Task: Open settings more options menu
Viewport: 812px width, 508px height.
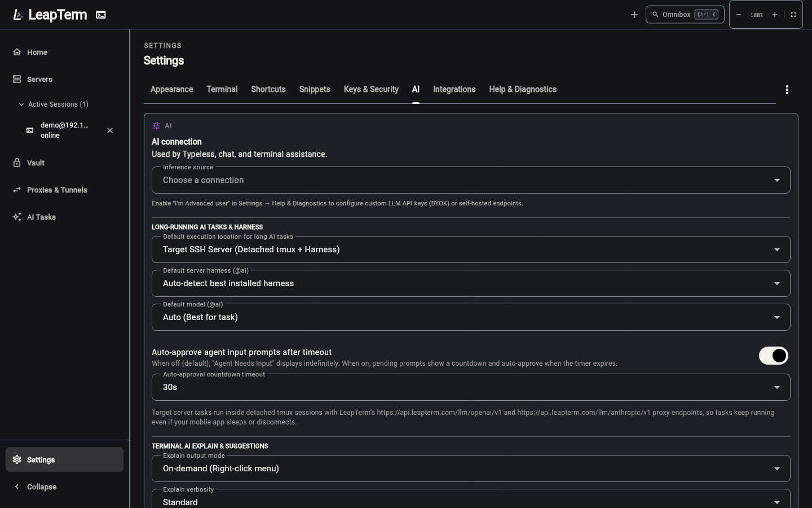Action: [787, 90]
